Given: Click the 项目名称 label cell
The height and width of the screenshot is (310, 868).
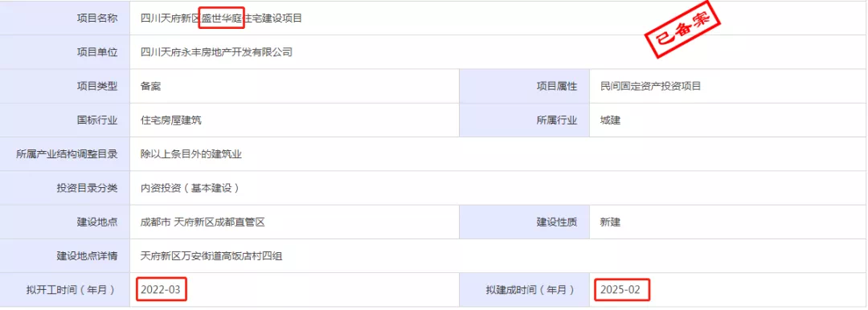Looking at the screenshot, I should (x=65, y=18).
